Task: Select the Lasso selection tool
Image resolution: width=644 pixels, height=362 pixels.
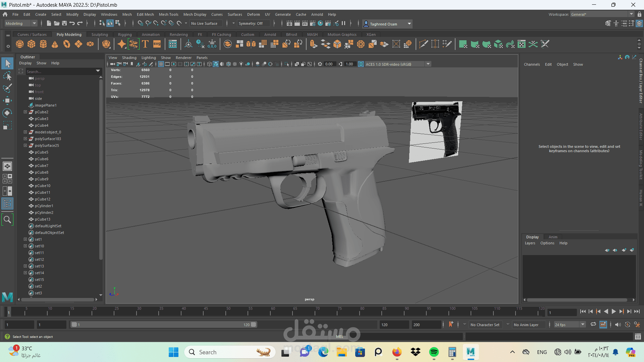Action: [7, 76]
